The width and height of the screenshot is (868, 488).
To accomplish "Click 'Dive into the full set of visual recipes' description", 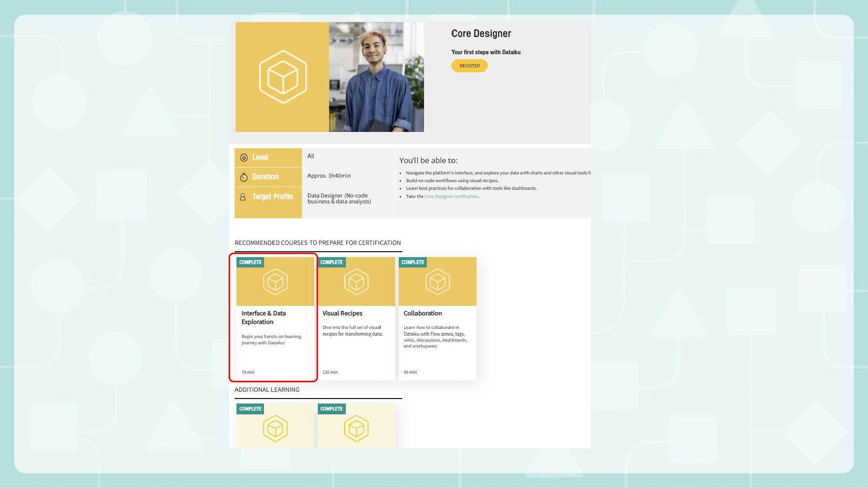I will click(x=353, y=331).
